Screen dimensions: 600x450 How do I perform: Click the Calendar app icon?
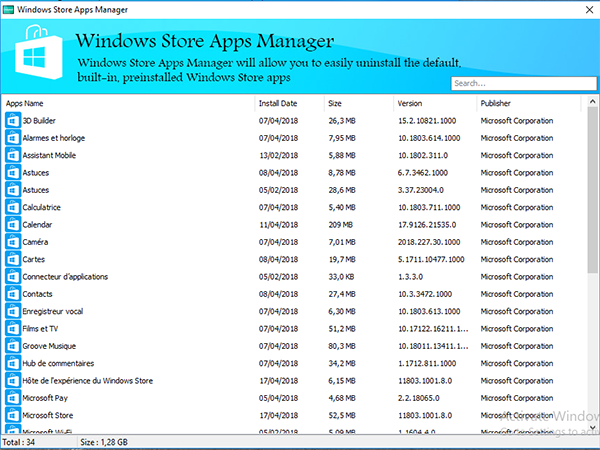tap(13, 225)
